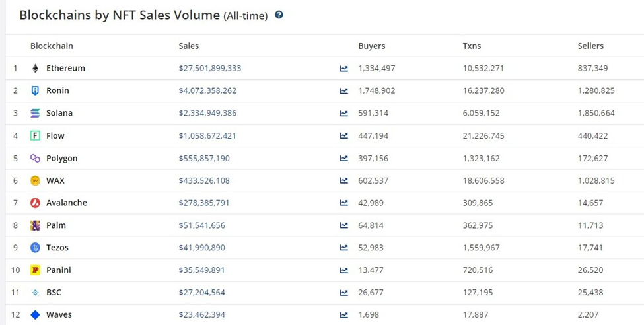This screenshot has width=644, height=325.
Task: Click the Polygon logo icon
Action: 36,158
